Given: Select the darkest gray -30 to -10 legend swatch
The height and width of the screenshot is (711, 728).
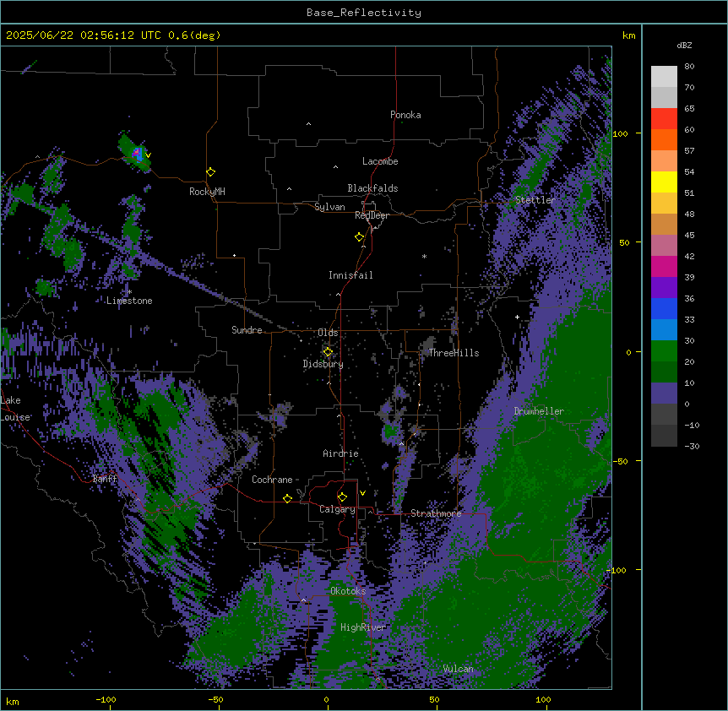Looking at the screenshot, I should click(664, 436).
